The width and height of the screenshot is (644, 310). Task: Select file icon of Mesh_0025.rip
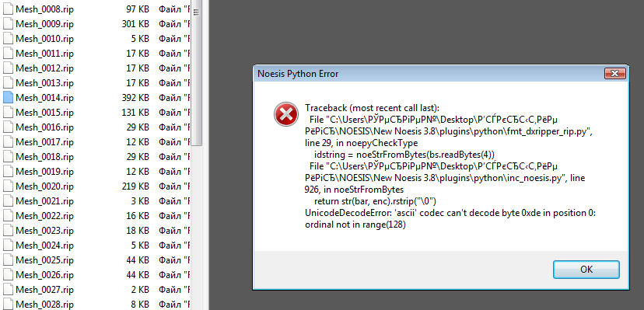(x=9, y=260)
